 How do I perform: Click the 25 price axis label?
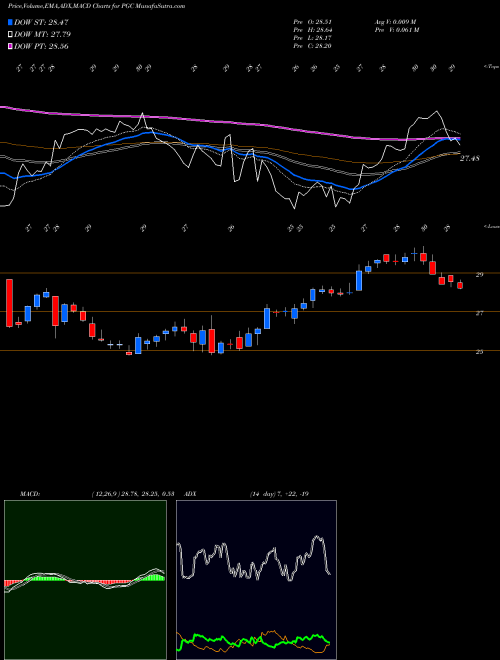click(479, 351)
